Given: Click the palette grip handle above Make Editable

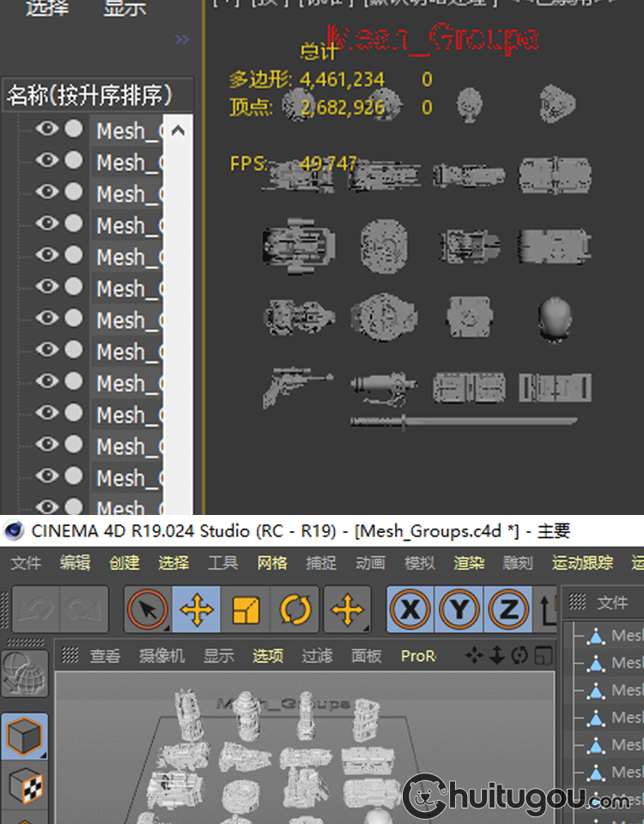Looking at the screenshot, I should 25,642.
